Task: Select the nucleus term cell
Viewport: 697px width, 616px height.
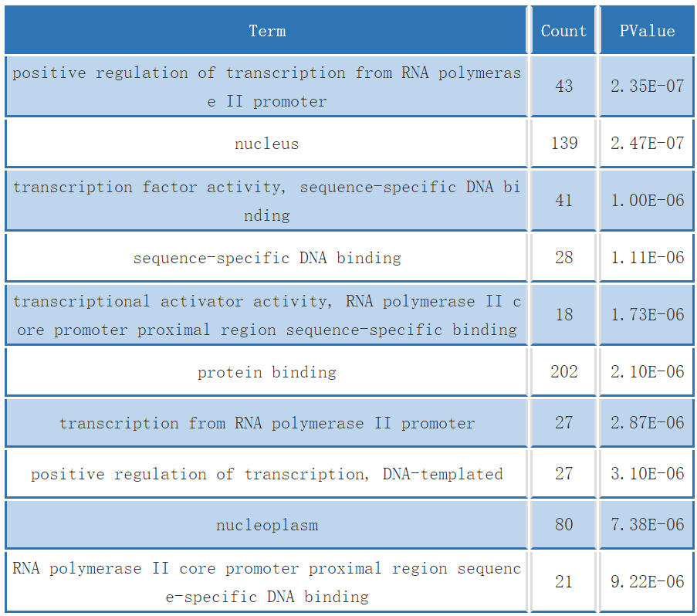Action: pyautogui.click(x=266, y=143)
